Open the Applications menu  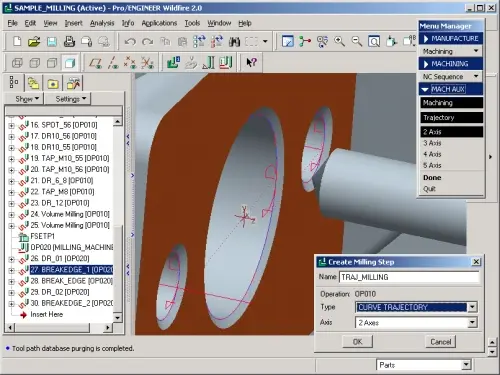click(159, 23)
